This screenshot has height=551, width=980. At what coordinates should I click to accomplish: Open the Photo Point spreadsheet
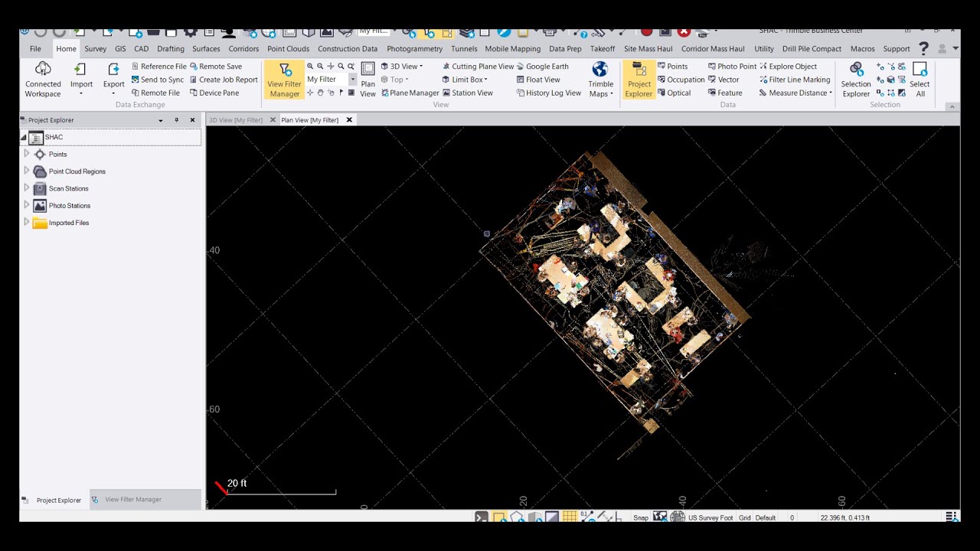[x=732, y=67]
